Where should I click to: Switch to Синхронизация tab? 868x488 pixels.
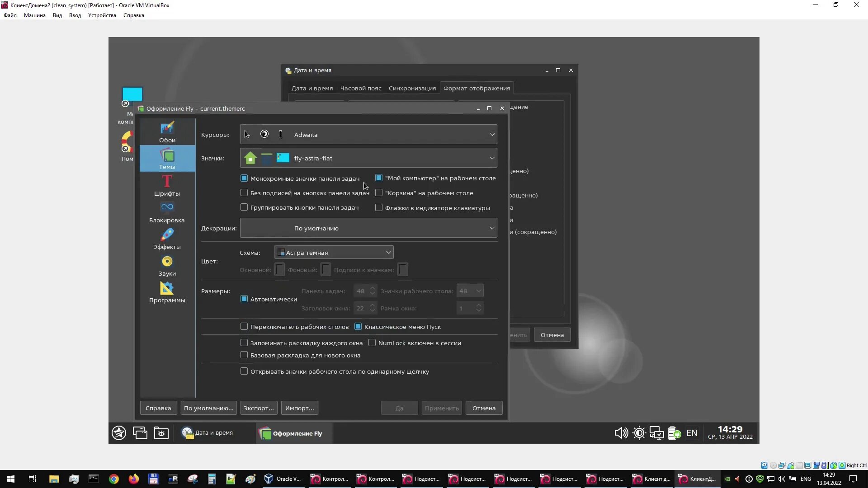(412, 88)
